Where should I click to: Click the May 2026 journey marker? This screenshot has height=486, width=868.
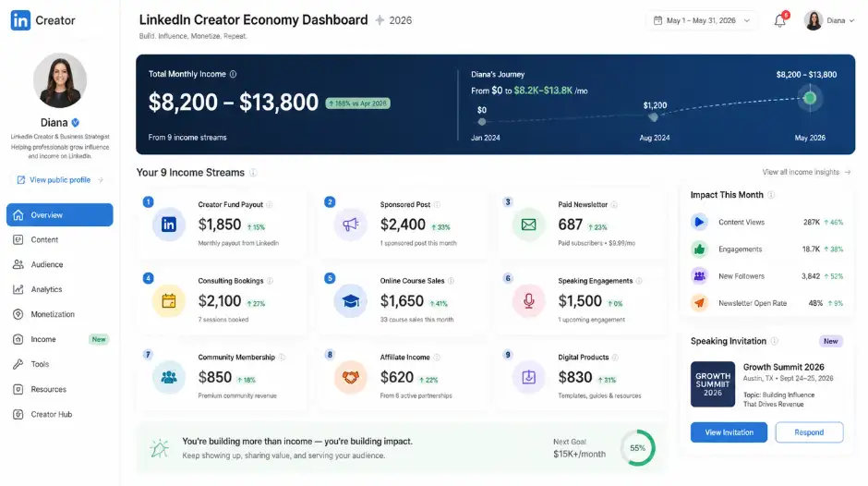(810, 98)
